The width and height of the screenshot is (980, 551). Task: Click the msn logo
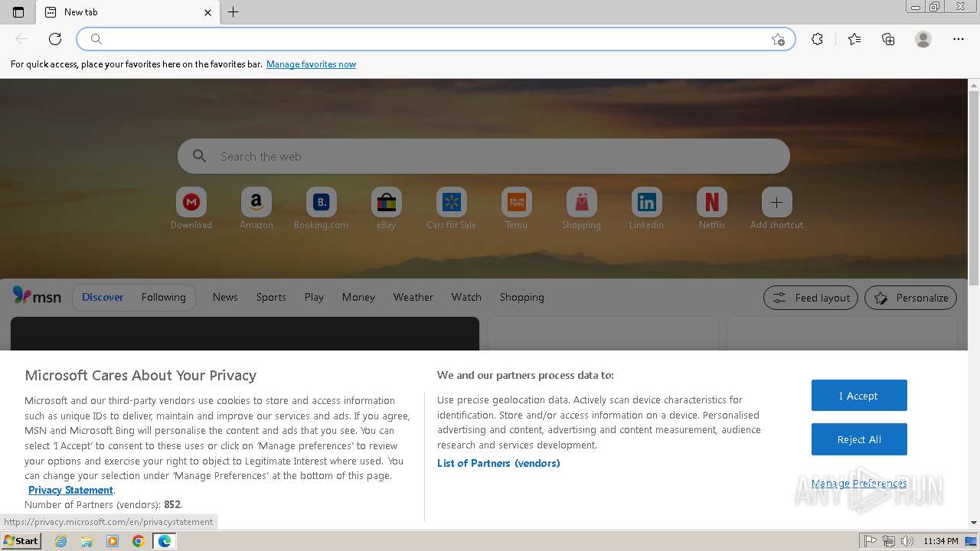pyautogui.click(x=37, y=296)
